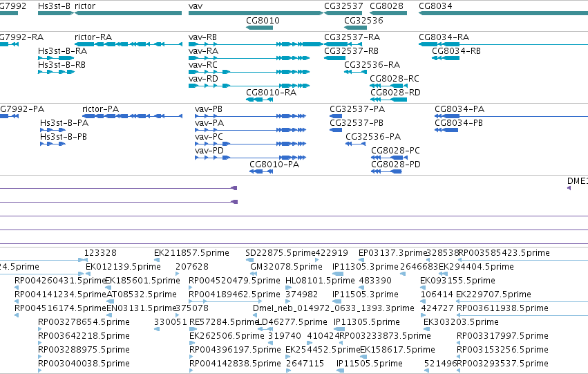Click the CG32536-RA transcript label

[x=372, y=65]
